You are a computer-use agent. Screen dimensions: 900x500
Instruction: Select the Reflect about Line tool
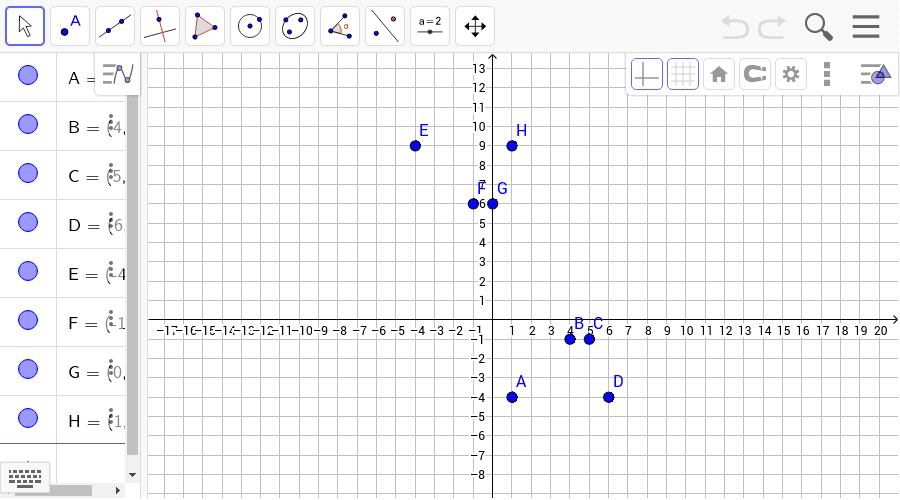click(x=385, y=26)
